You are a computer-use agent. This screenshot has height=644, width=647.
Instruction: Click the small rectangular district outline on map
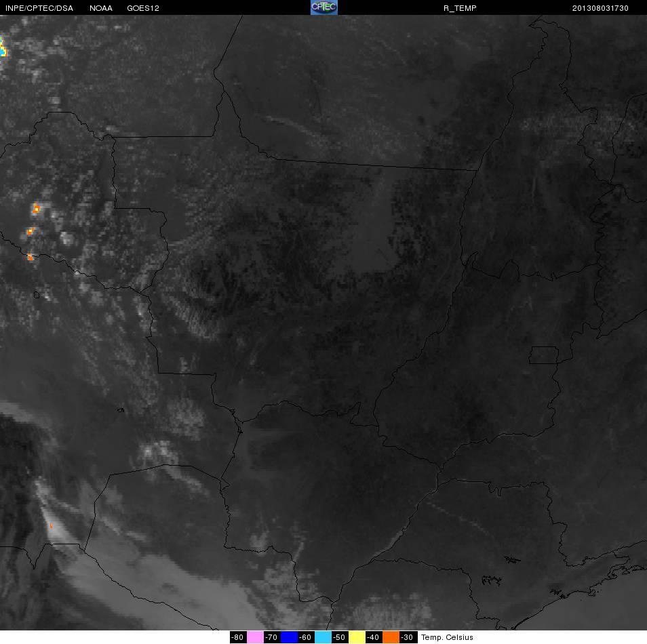pos(544,355)
